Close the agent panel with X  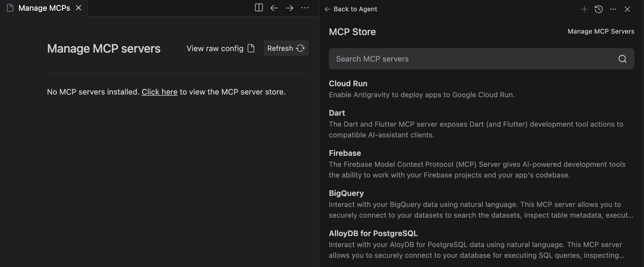(x=627, y=9)
